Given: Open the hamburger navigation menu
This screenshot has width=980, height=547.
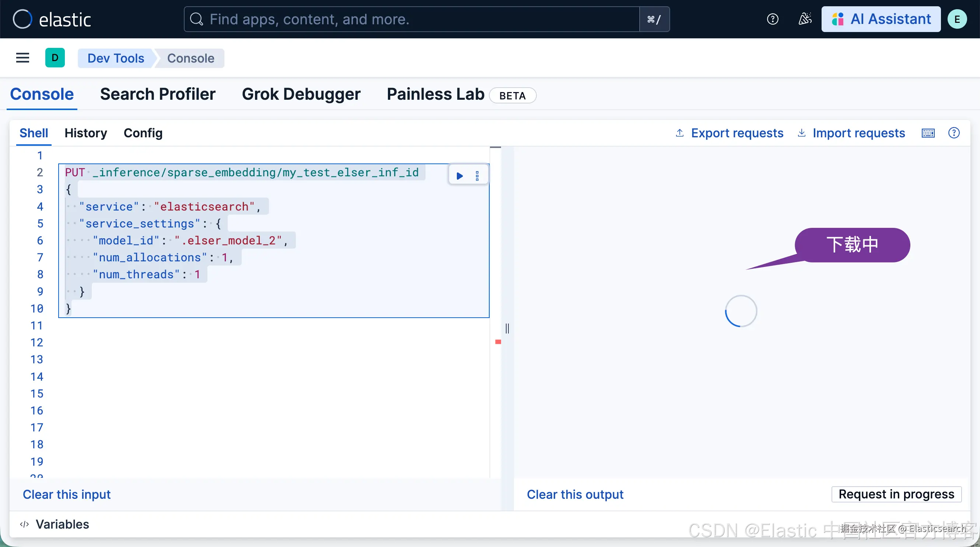Looking at the screenshot, I should [x=22, y=58].
